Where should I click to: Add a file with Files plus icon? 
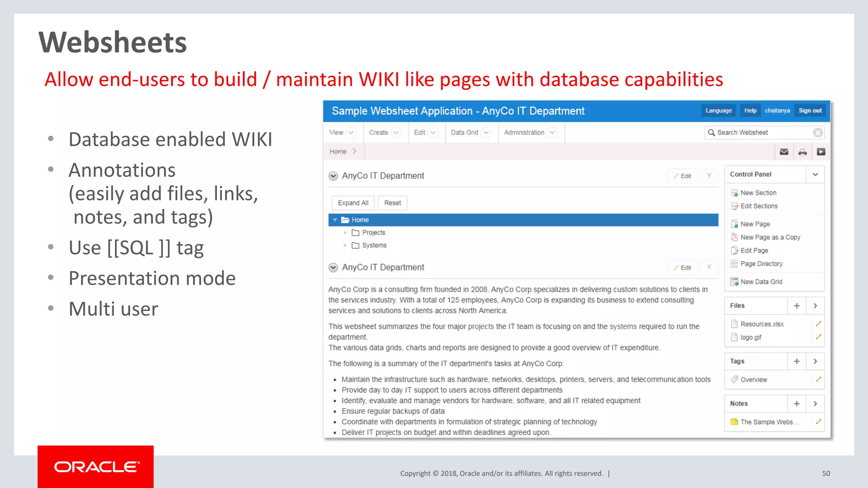pyautogui.click(x=797, y=305)
